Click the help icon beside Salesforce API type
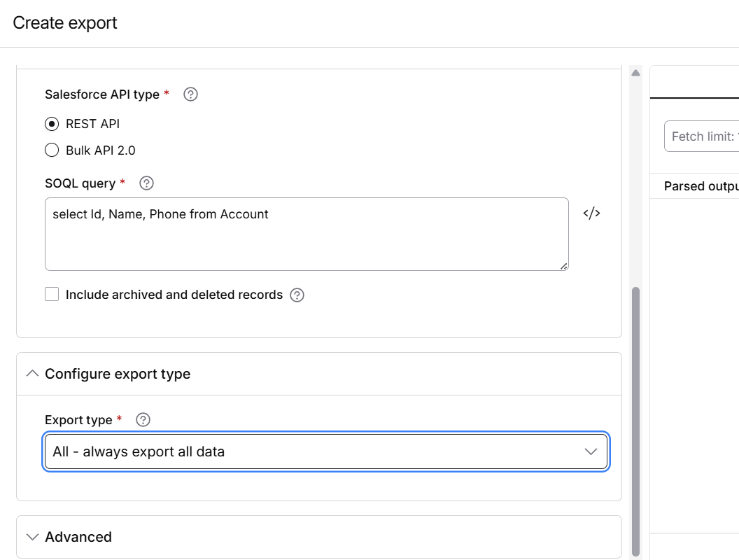This screenshot has height=560, width=739. 190,94
